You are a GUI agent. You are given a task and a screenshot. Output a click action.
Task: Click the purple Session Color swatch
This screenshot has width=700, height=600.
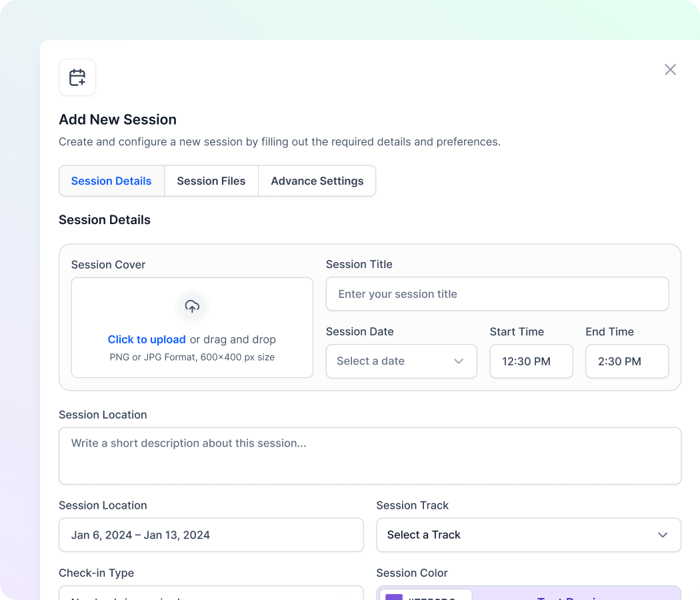[x=394, y=597]
